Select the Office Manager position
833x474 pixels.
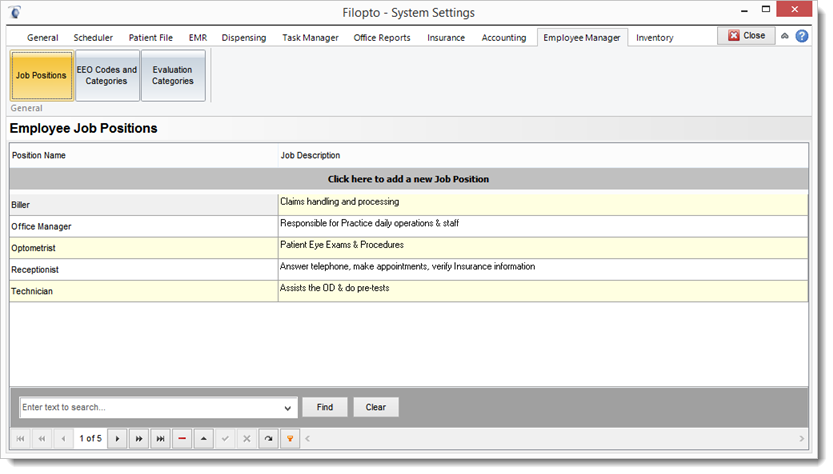click(x=143, y=226)
